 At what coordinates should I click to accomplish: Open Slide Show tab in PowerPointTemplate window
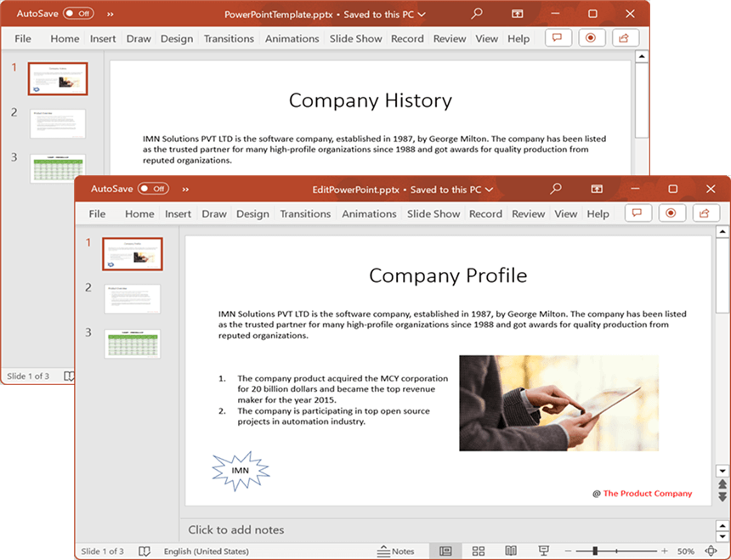[355, 39]
